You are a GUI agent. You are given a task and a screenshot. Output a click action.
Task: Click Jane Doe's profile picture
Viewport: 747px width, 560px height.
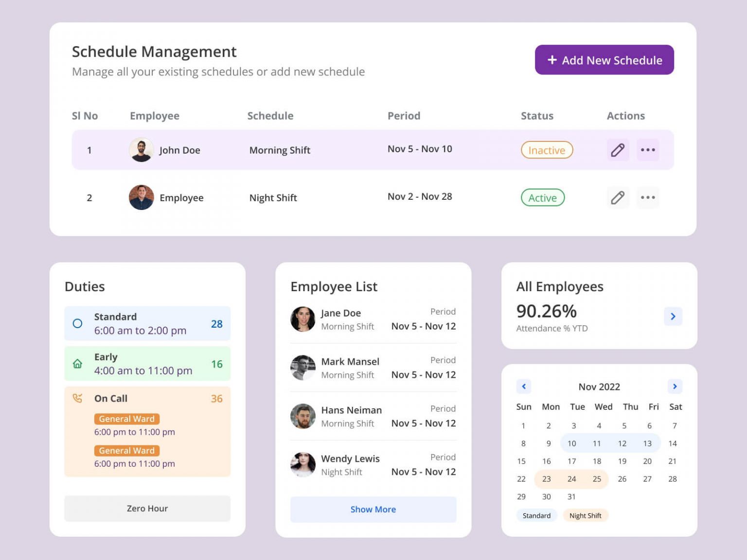coord(302,319)
